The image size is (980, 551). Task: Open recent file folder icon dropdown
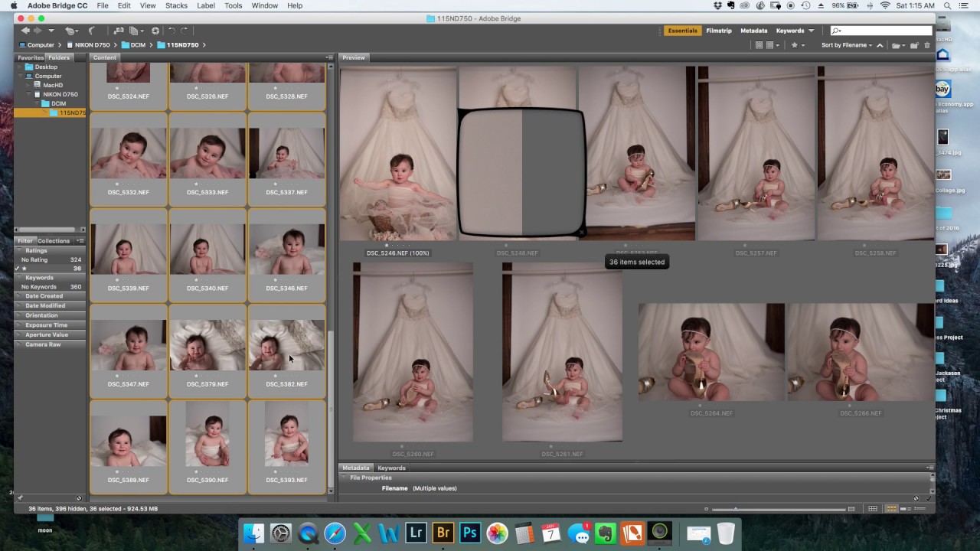point(899,45)
